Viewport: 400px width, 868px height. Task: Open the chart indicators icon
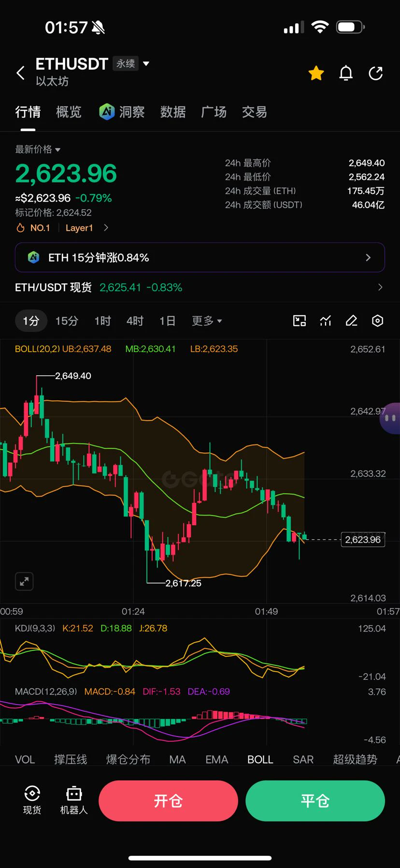326,321
